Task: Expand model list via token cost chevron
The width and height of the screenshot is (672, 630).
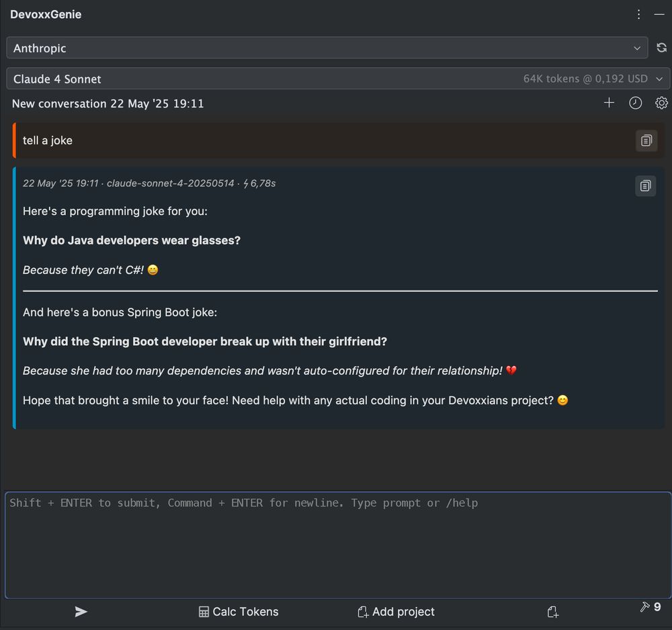Action: (x=659, y=79)
